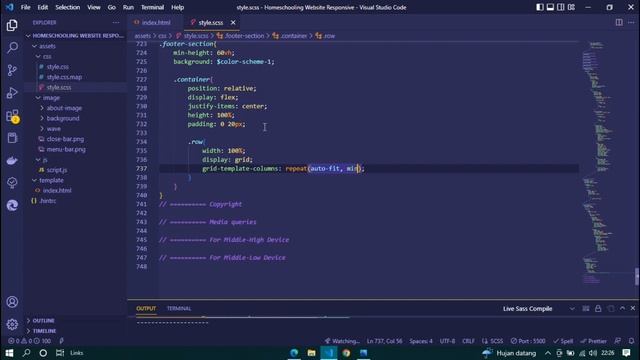The height and width of the screenshot is (360, 640).
Task: Open the Search view in the activity bar
Action: pos(12,48)
